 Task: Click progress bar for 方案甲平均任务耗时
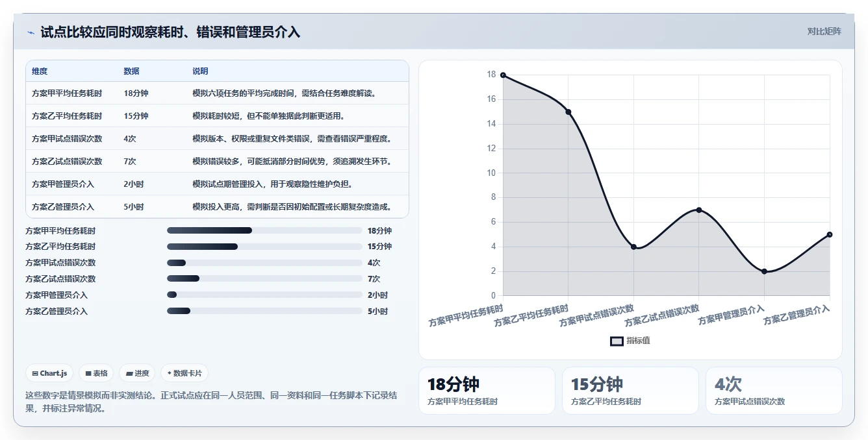coord(264,230)
